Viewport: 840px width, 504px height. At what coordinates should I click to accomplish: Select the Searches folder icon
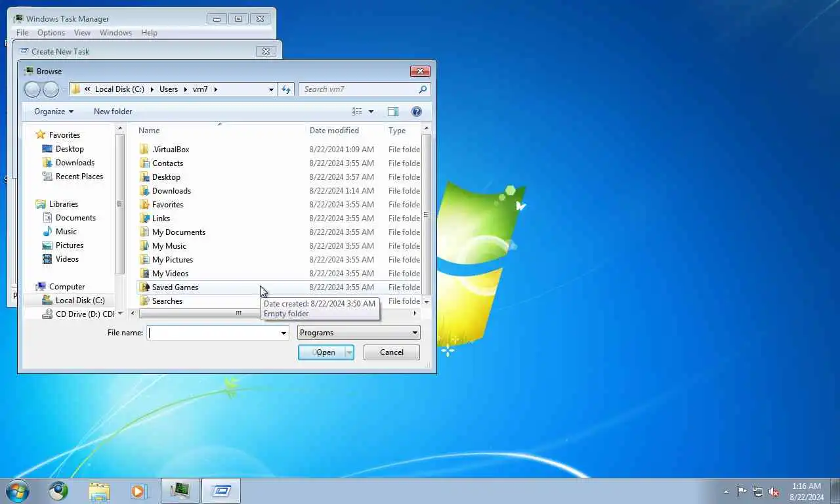[x=144, y=301]
